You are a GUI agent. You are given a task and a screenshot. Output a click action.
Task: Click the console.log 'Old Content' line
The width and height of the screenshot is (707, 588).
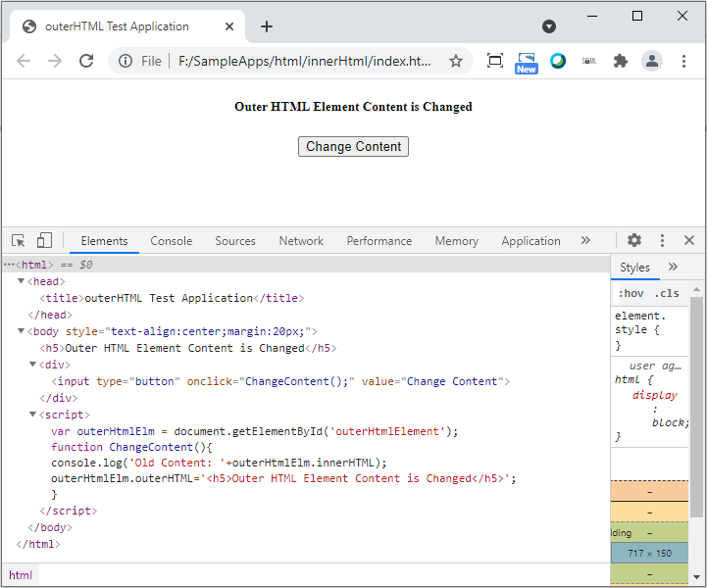tap(219, 463)
